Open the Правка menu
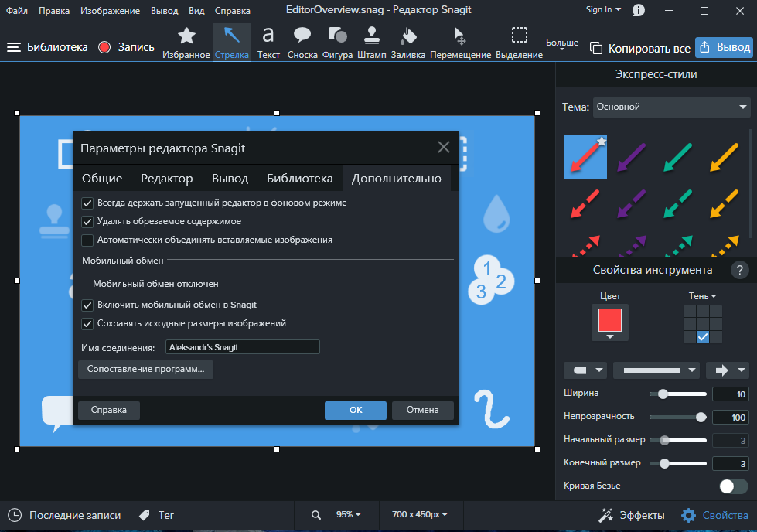This screenshot has height=532, width=757. [x=54, y=10]
